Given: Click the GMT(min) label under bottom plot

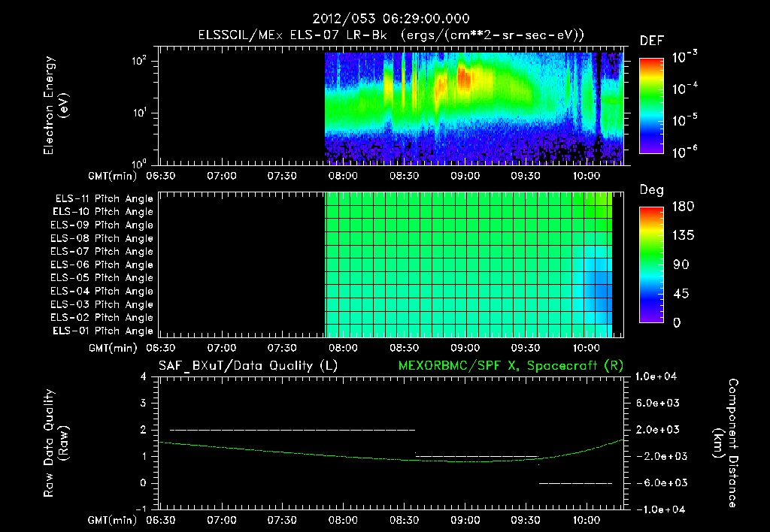Looking at the screenshot, I should coord(113,520).
